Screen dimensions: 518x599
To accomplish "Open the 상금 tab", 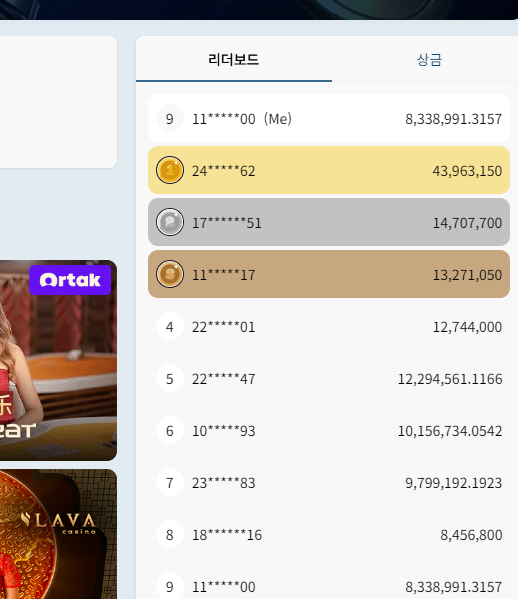I will point(429,60).
